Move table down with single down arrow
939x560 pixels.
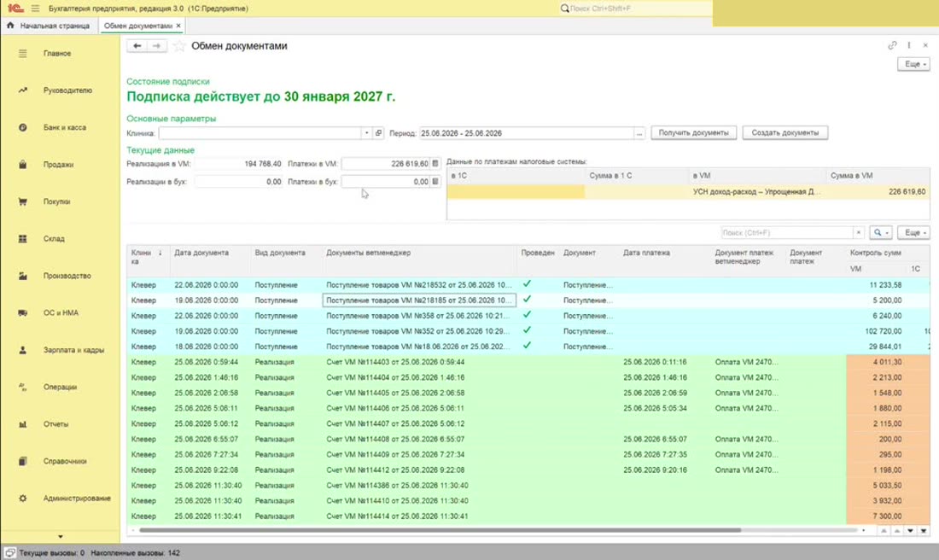tap(910, 531)
